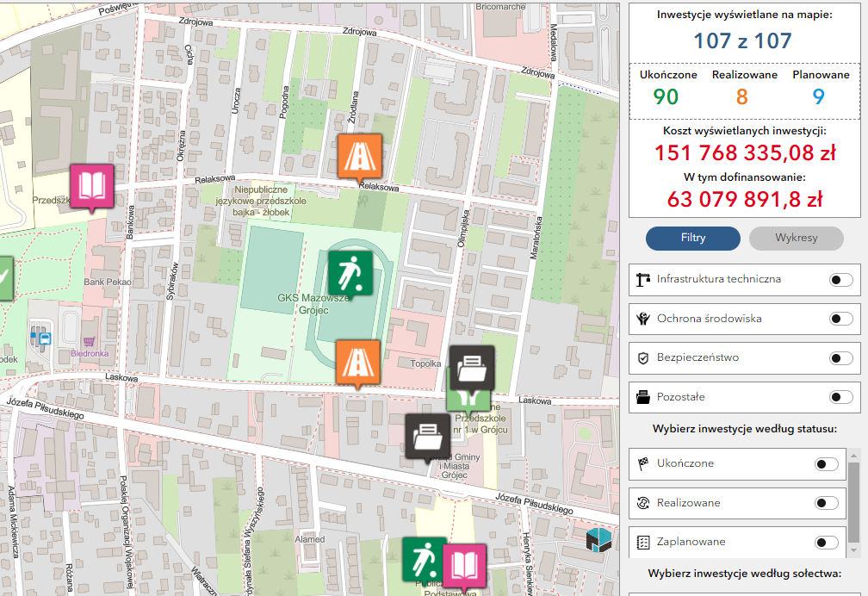Viewport: 868px width, 596px height.
Task: Click the 'Topolka' map label
Action: pyautogui.click(x=425, y=364)
